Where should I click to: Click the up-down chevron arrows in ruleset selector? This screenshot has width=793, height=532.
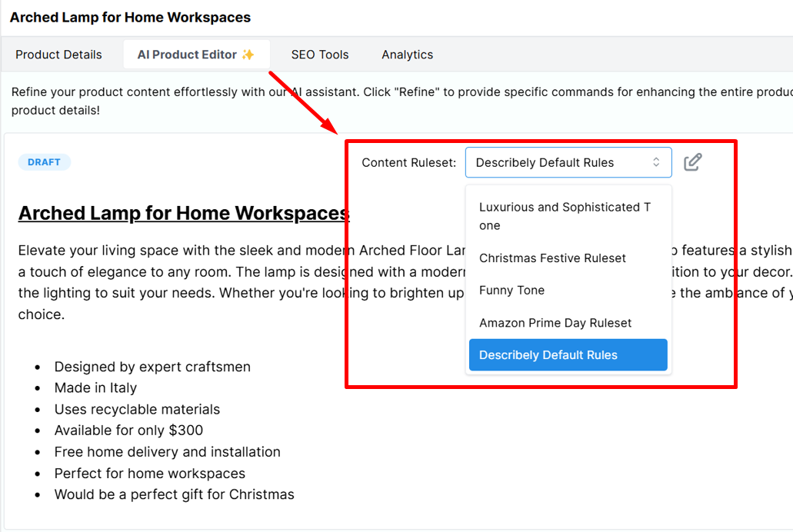click(x=656, y=161)
